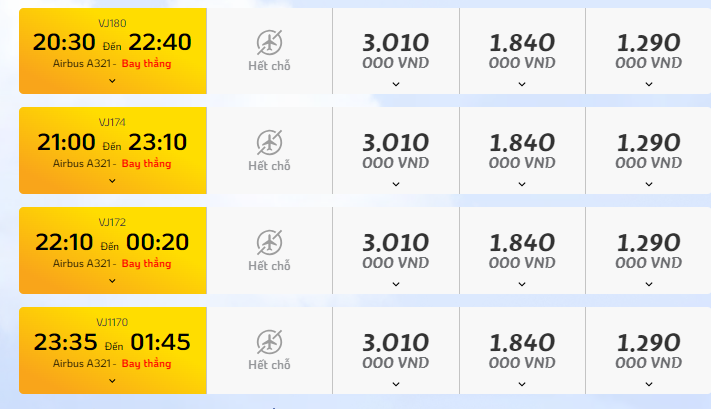The image size is (711, 409).
Task: Select the 23:35 to 01:45 flight card
Action: click(112, 351)
